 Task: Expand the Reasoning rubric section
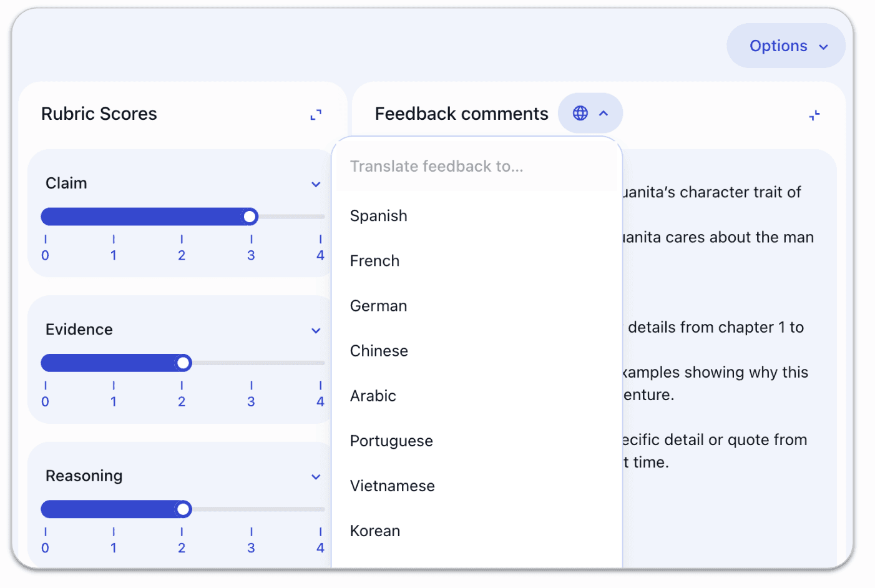pyautogui.click(x=316, y=477)
